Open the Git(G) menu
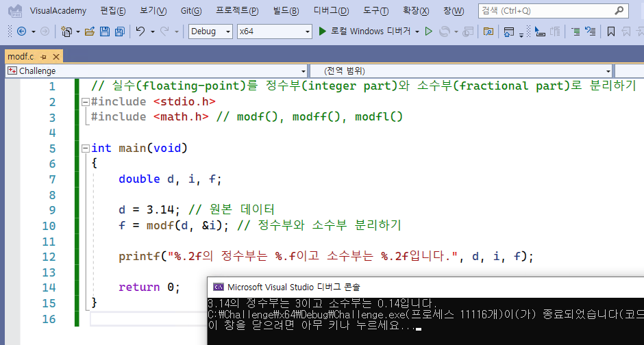This screenshot has width=644, height=345. (x=191, y=11)
